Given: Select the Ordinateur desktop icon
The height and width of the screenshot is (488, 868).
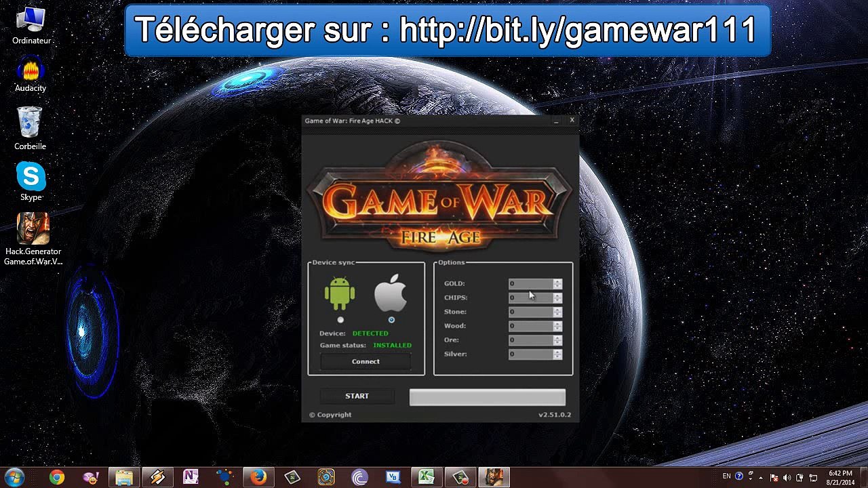Looking at the screenshot, I should pyautogui.click(x=31, y=27).
